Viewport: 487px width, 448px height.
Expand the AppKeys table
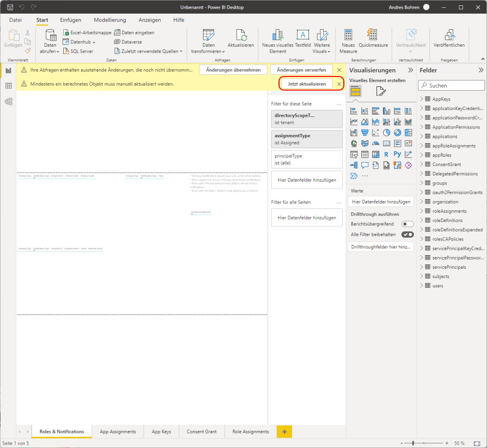tap(421, 99)
